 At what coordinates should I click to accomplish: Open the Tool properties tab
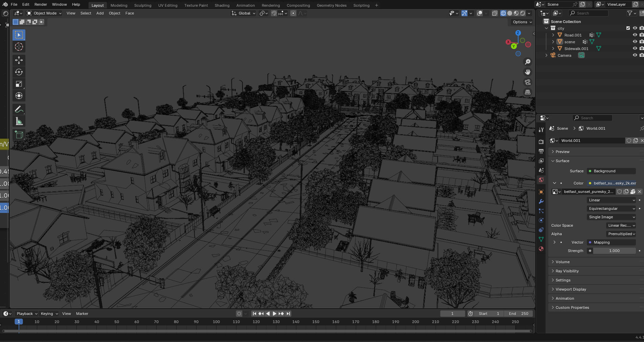(x=541, y=130)
